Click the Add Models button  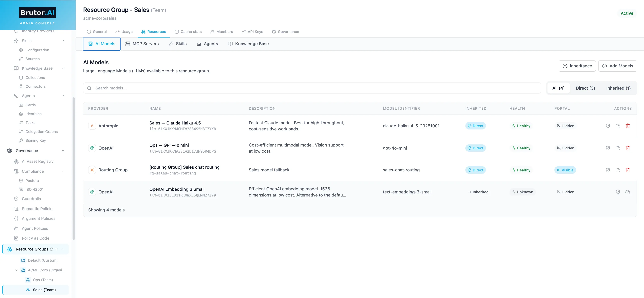(618, 66)
